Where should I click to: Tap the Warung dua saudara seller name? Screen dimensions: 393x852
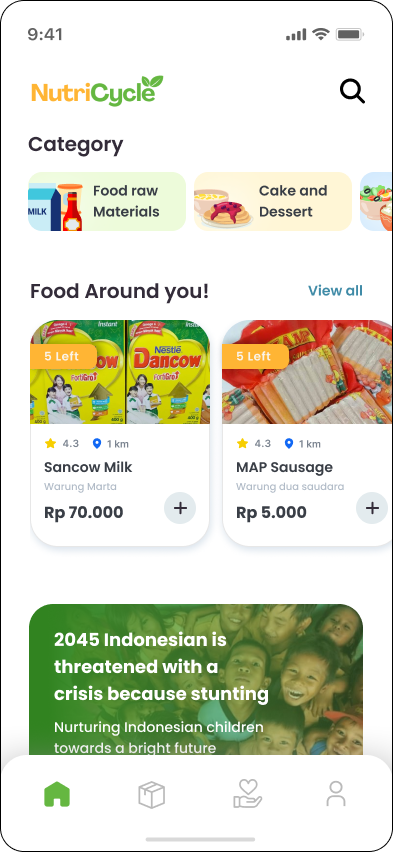click(x=290, y=486)
